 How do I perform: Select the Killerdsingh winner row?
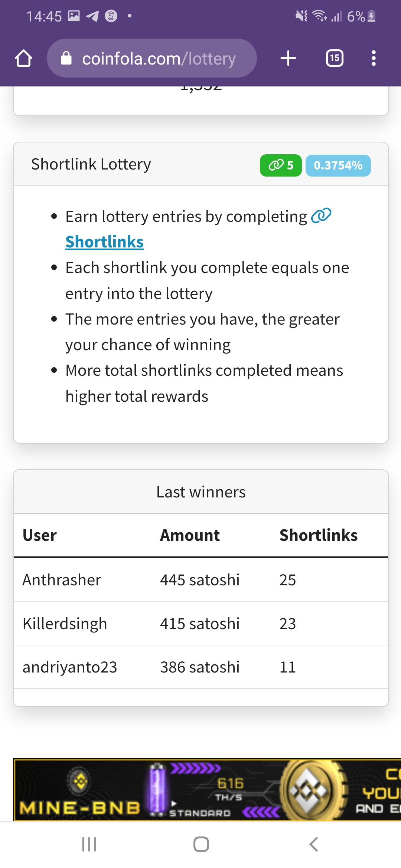pos(201,624)
